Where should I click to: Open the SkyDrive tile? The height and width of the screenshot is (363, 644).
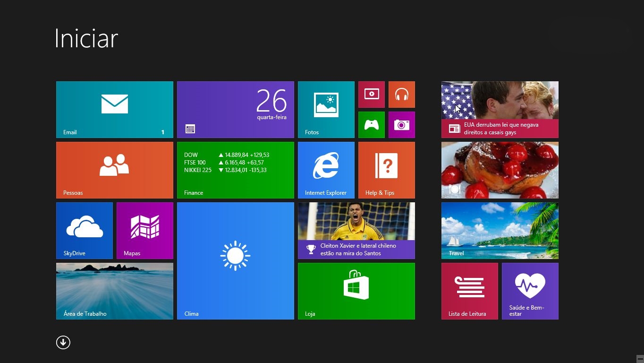coord(85,231)
